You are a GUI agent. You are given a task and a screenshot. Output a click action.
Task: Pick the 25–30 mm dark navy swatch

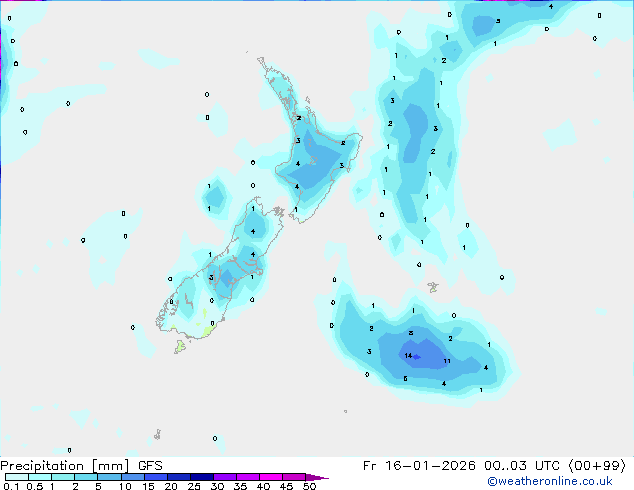pos(202,477)
